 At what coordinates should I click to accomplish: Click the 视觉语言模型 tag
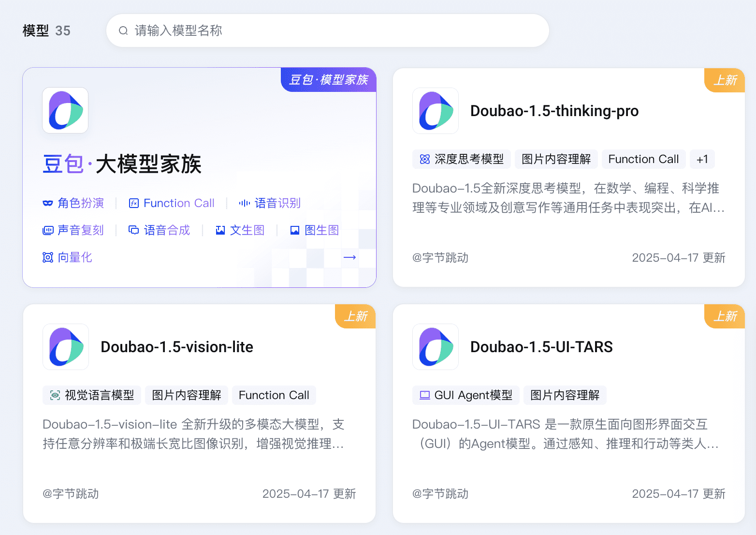click(92, 395)
